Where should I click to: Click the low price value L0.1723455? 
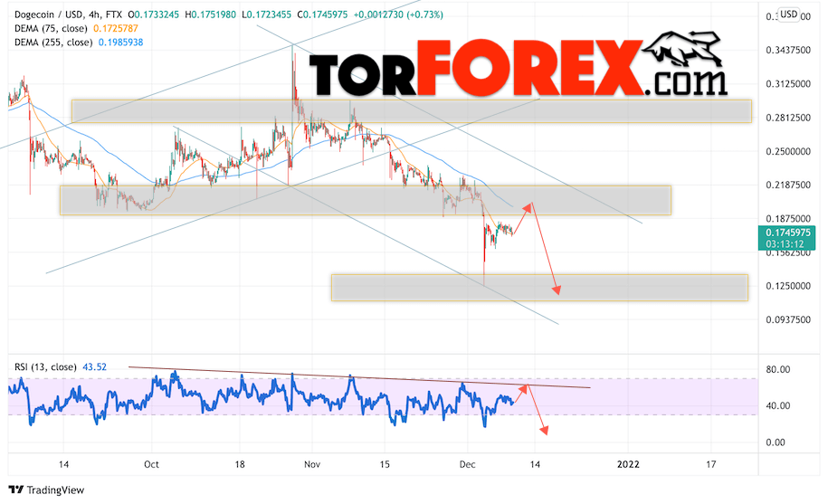click(x=266, y=14)
